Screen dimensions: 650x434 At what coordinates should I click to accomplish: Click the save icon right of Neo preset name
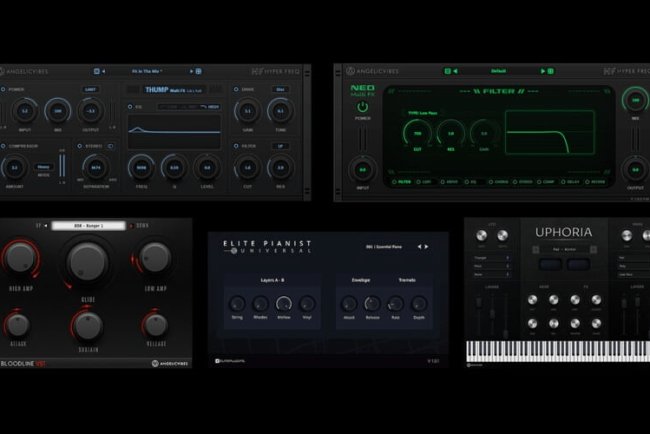[x=551, y=71]
